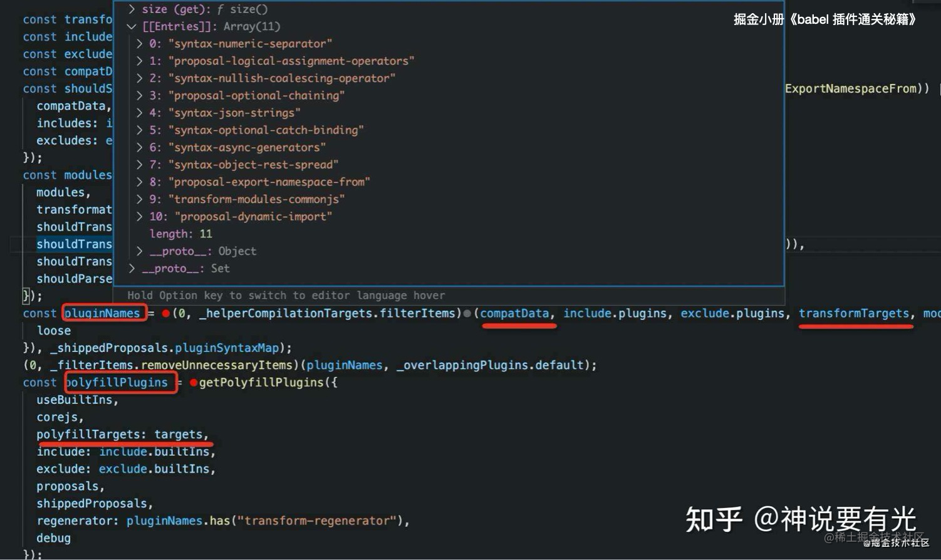Screen dimensions: 941x560
Task: Click the debug option line
Action: coord(54,538)
